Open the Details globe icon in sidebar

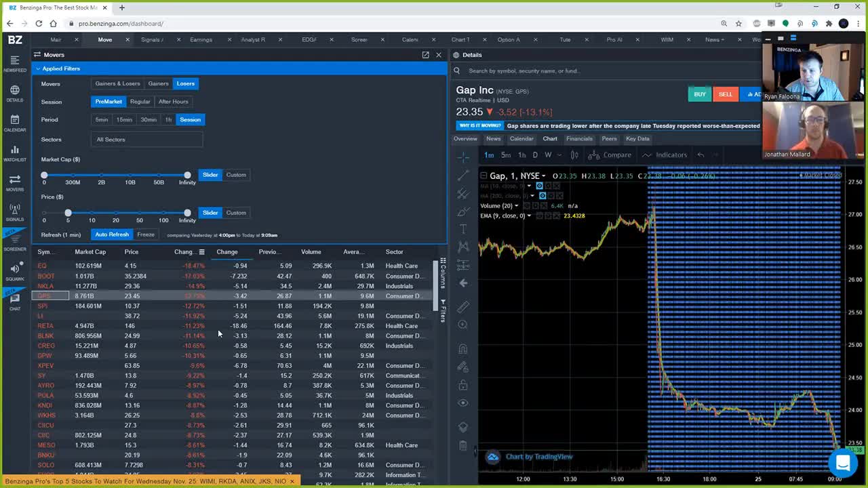(15, 94)
